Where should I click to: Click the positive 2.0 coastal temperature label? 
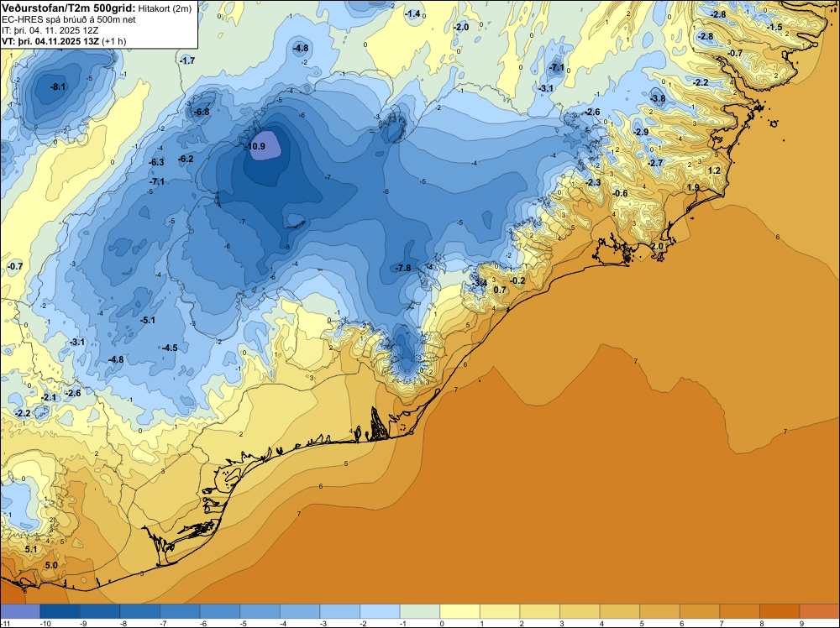tap(657, 246)
